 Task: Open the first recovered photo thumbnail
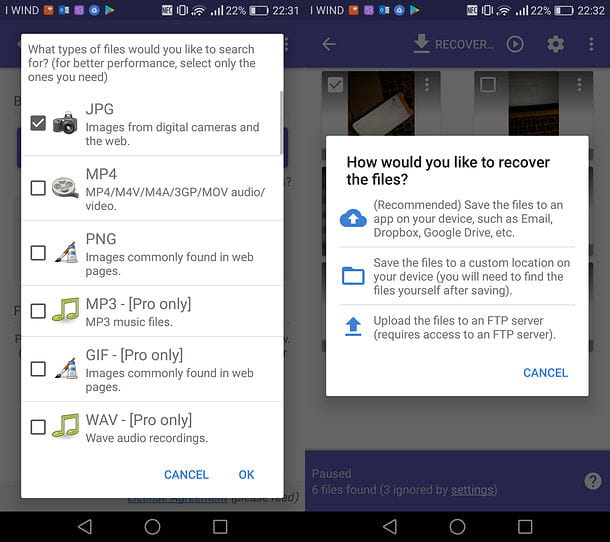[381, 103]
